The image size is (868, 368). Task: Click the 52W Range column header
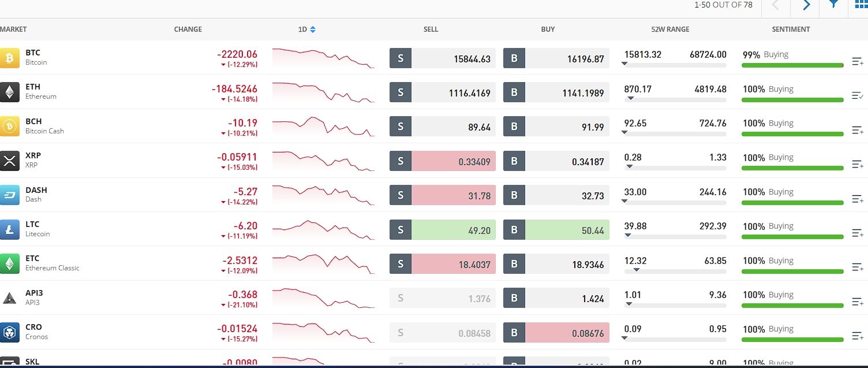[670, 29]
